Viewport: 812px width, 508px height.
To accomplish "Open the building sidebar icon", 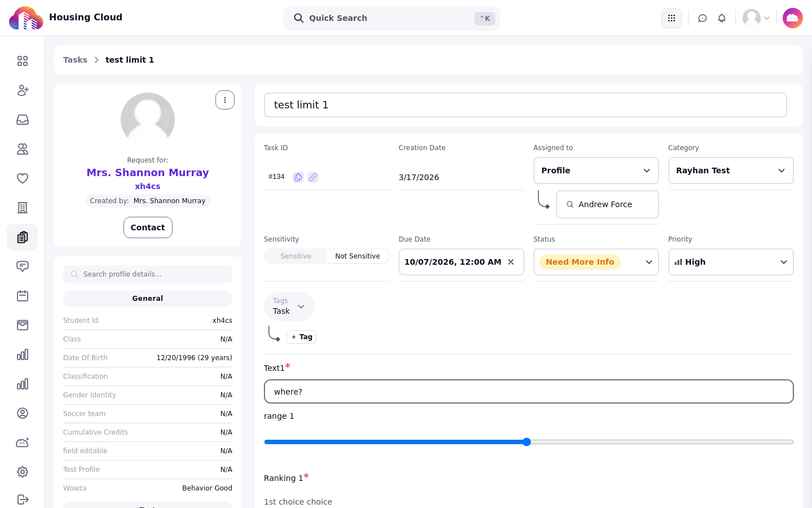I will coord(23,208).
